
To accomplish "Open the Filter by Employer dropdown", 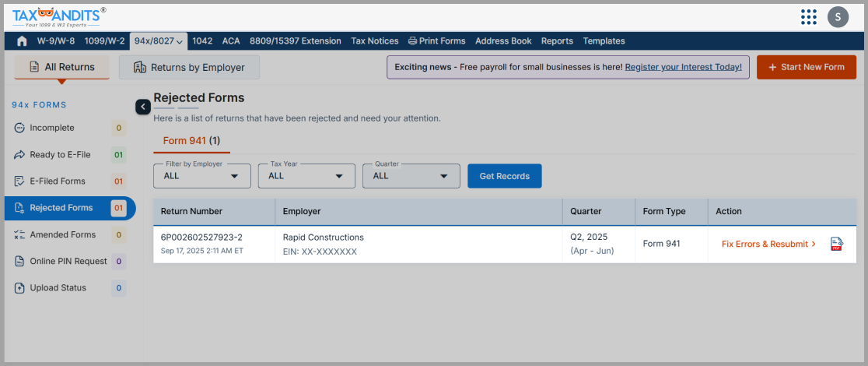I will pyautogui.click(x=202, y=176).
